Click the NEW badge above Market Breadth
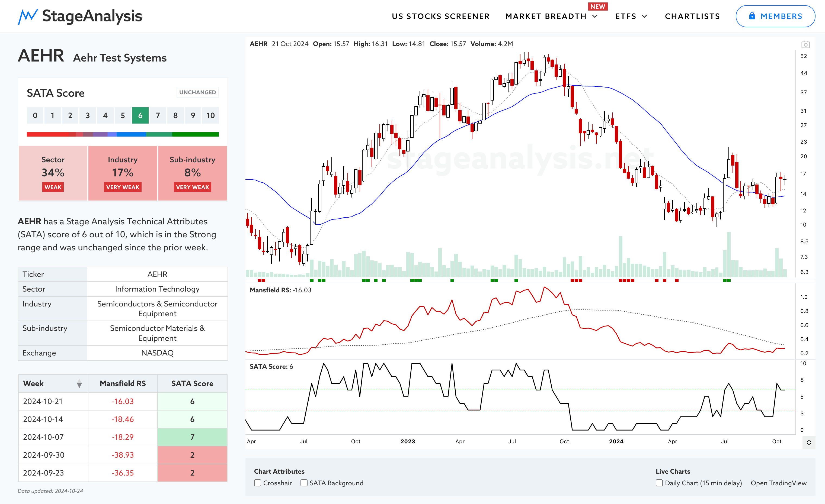The image size is (825, 504). pos(598,6)
